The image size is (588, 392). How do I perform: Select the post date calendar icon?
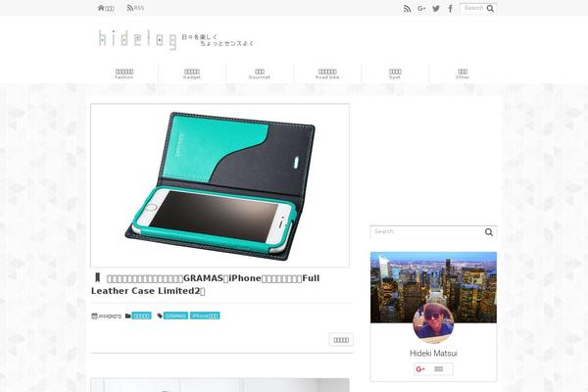pos(94,316)
